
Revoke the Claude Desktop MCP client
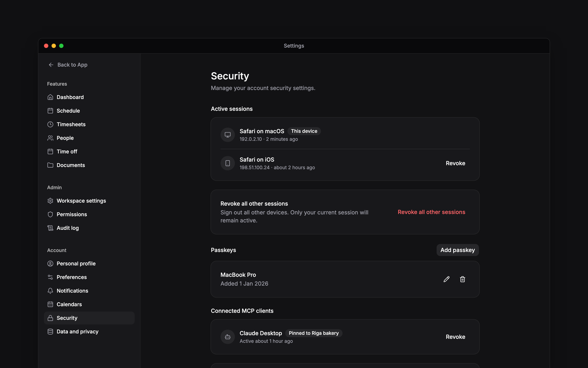click(x=455, y=337)
